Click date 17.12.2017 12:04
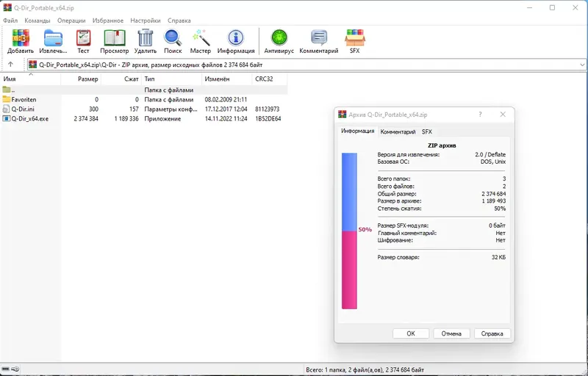This screenshot has width=588, height=376. click(226, 109)
